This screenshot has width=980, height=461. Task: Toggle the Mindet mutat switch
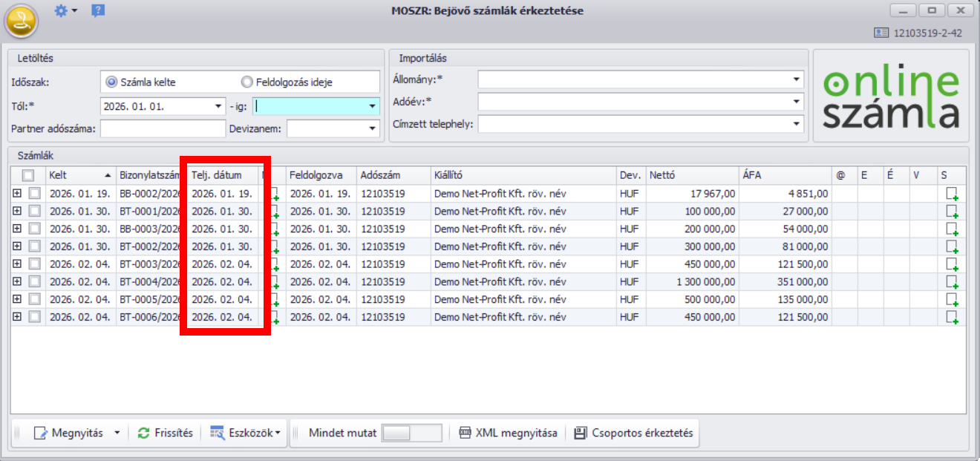coord(411,433)
